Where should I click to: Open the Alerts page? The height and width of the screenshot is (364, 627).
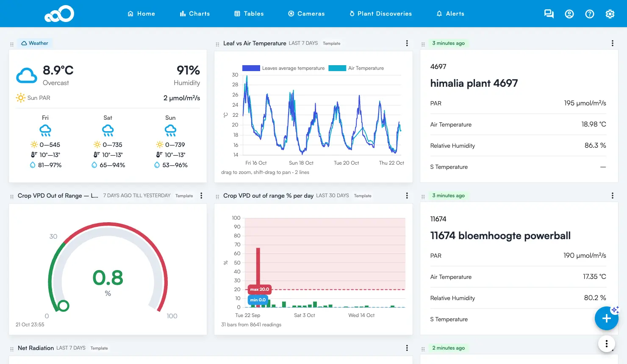tap(450, 14)
